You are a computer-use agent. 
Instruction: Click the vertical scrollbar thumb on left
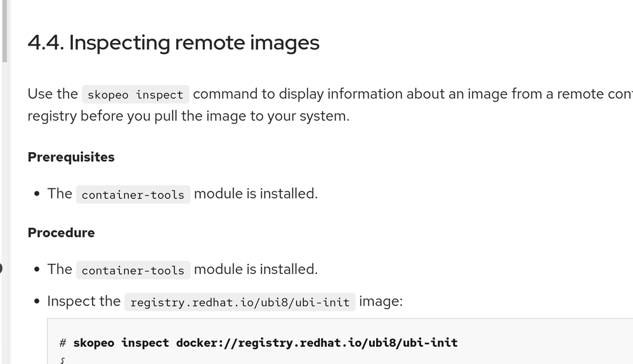(4, 32)
